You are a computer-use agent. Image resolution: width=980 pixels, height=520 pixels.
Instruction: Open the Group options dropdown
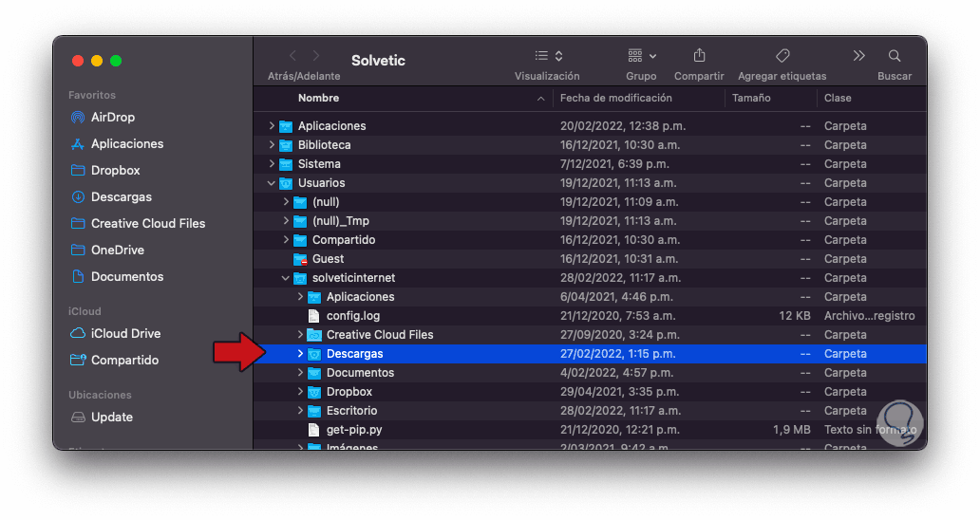pos(641,56)
